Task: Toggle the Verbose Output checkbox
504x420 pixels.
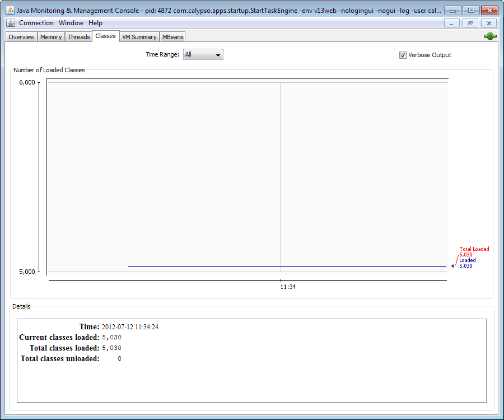Action: [403, 55]
